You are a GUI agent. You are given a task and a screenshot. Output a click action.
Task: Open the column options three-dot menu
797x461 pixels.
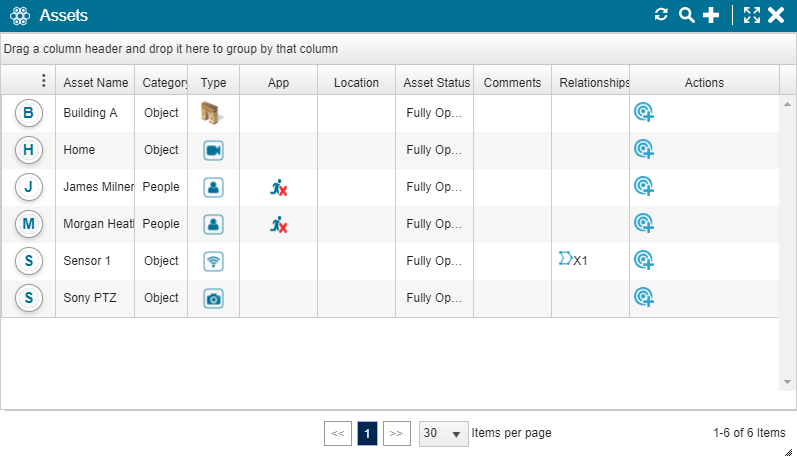(43, 82)
